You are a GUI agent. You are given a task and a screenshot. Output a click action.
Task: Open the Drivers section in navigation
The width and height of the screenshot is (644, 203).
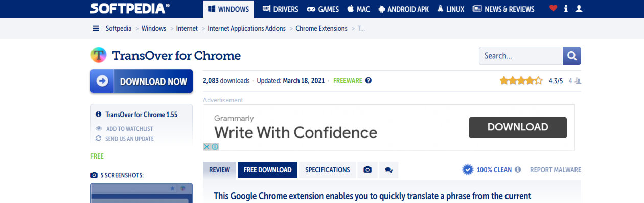click(280, 9)
